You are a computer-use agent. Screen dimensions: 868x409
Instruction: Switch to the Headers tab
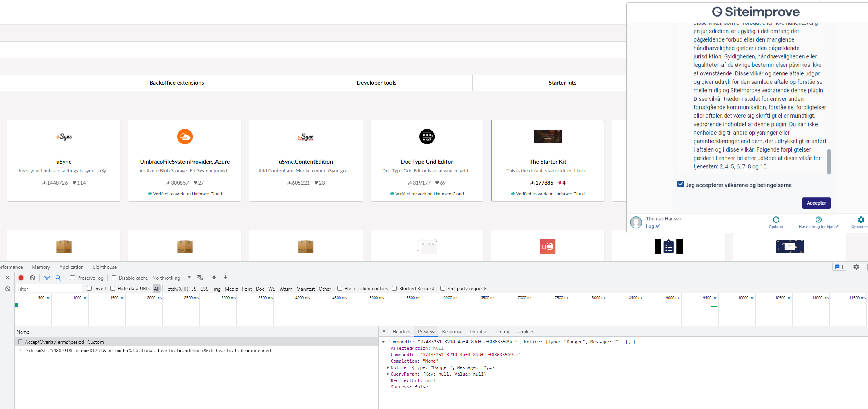click(401, 331)
